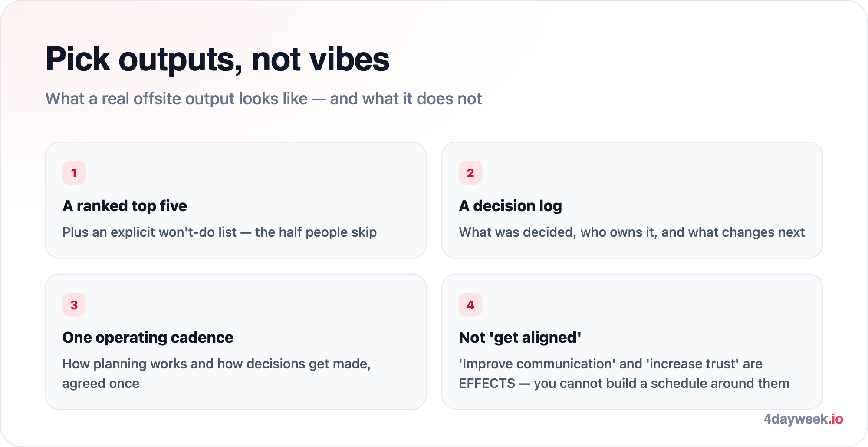Click the word EFFECTS in card four
This screenshot has width=868, height=447.
487,384
